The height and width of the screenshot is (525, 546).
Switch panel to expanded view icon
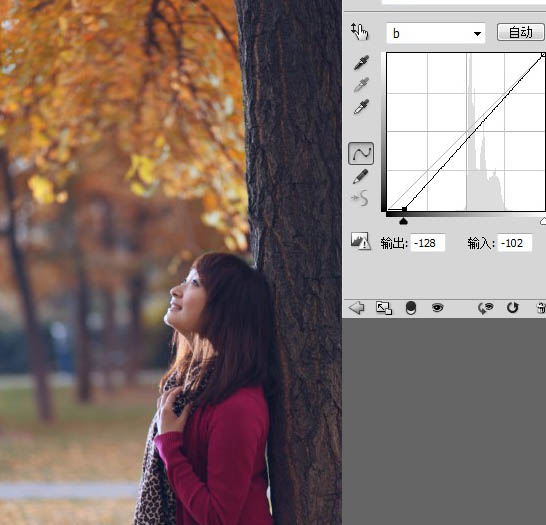(384, 308)
